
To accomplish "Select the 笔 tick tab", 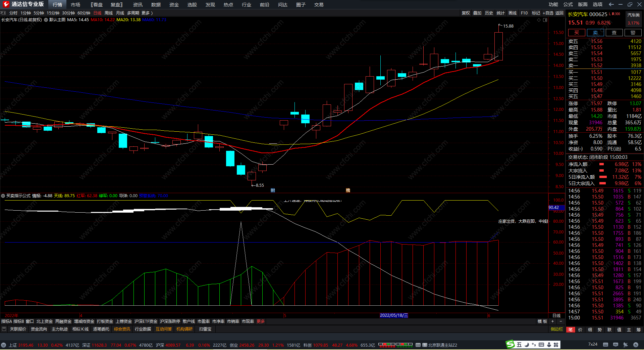I will pyautogui.click(x=571, y=330).
